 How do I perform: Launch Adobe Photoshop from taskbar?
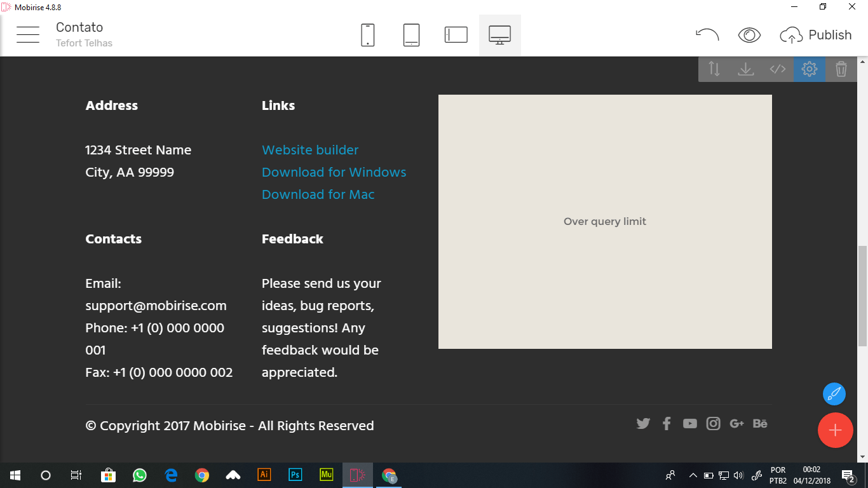click(x=295, y=475)
